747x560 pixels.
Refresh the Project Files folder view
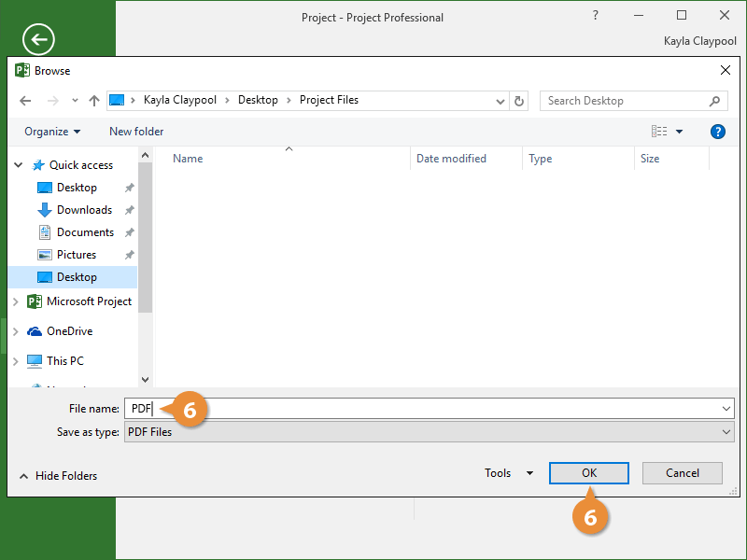pyautogui.click(x=519, y=101)
